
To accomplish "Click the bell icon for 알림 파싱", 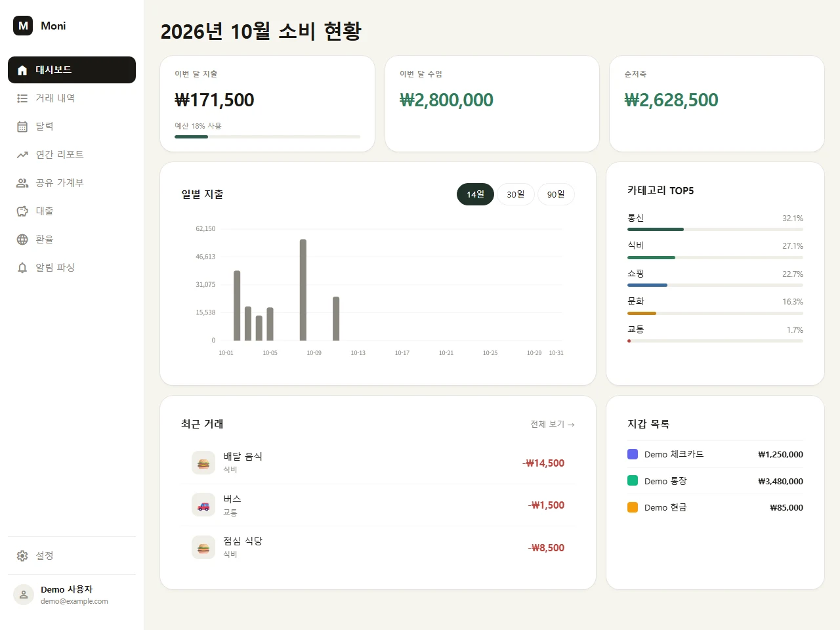I will (22, 268).
